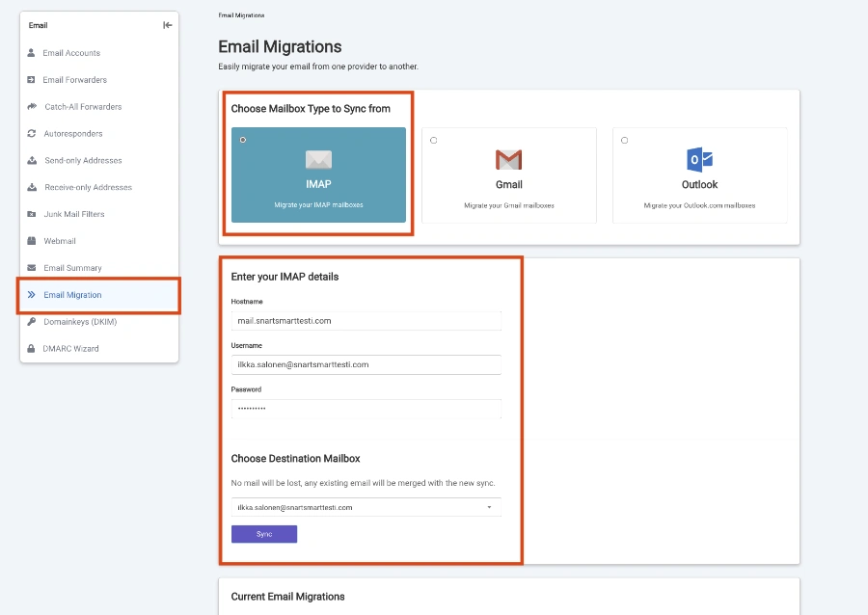Select the IMAP radio button
This screenshot has width=868, height=615.
[243, 140]
